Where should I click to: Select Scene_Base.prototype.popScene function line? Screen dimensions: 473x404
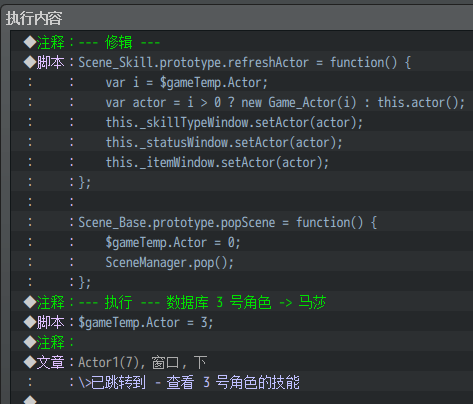click(242, 222)
